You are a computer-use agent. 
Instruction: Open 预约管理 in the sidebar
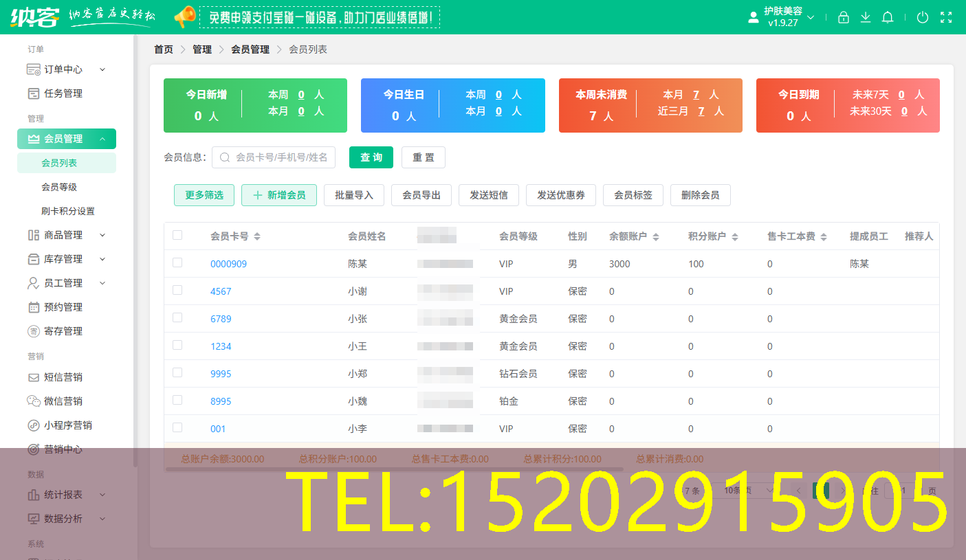(62, 306)
